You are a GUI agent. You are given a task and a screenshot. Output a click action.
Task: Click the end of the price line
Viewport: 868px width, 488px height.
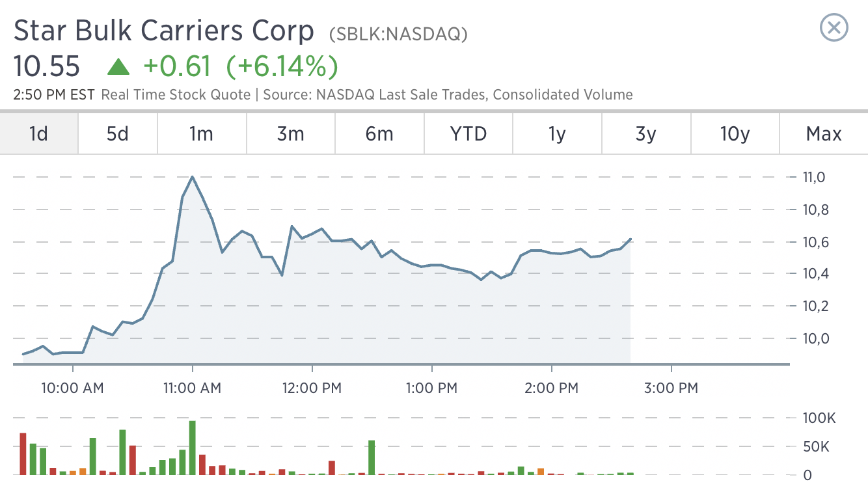tap(631, 239)
